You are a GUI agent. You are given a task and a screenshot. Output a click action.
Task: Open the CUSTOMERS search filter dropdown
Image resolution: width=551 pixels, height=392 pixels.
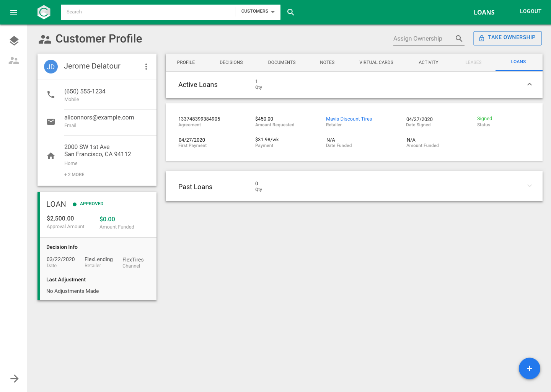coord(258,11)
